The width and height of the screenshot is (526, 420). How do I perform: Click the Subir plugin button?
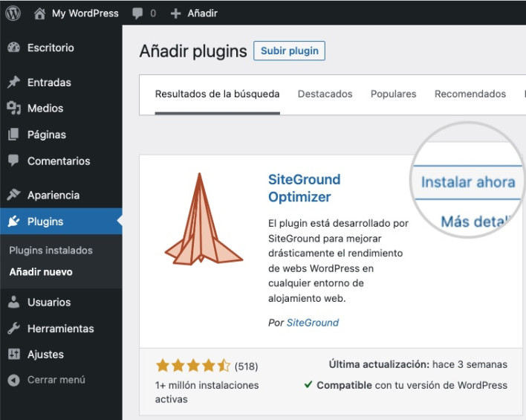289,51
